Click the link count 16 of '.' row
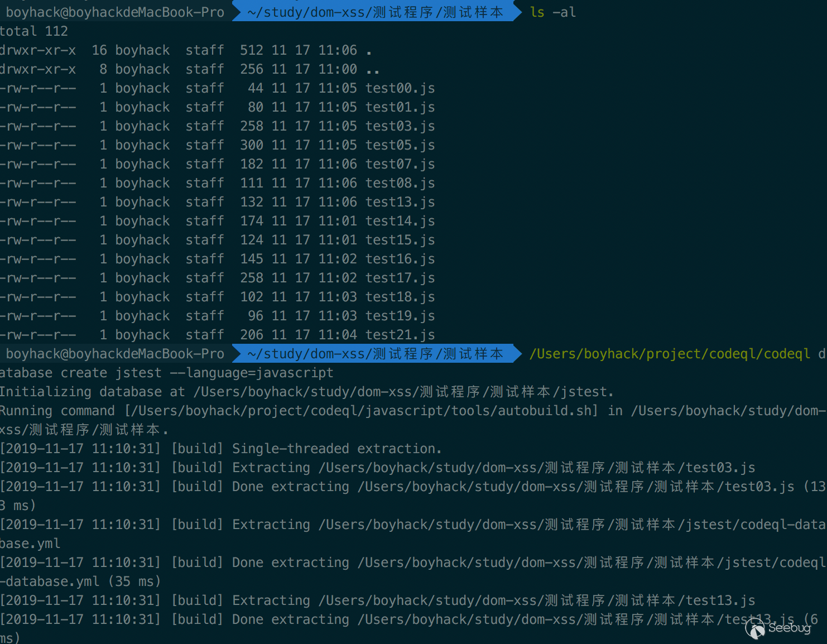This screenshot has height=644, width=827. (99, 50)
